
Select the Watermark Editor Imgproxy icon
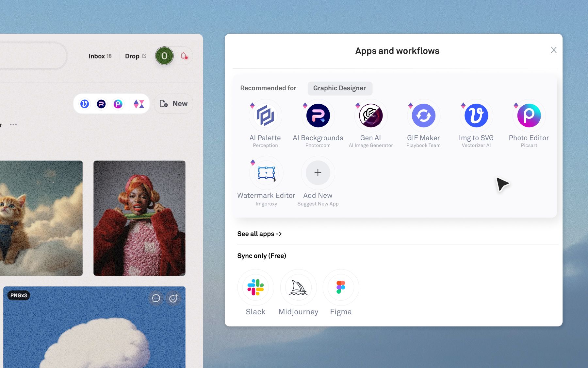(266, 173)
